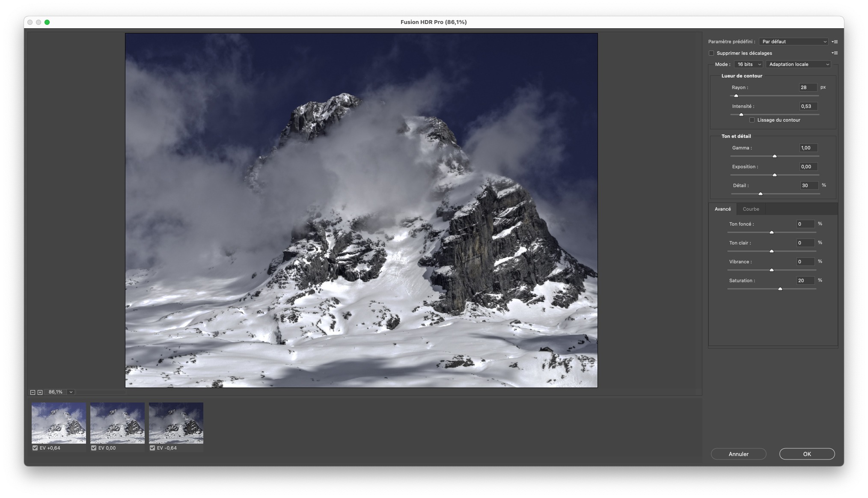Click the Détail value field
Image resolution: width=868 pixels, height=498 pixels.
tap(809, 185)
